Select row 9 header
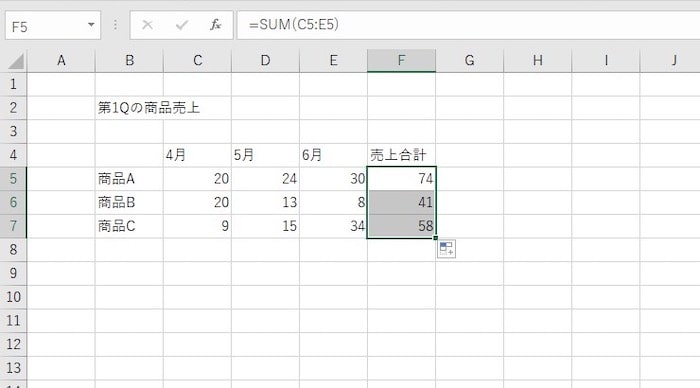Screen dimensions: 700x388 [x=13, y=273]
